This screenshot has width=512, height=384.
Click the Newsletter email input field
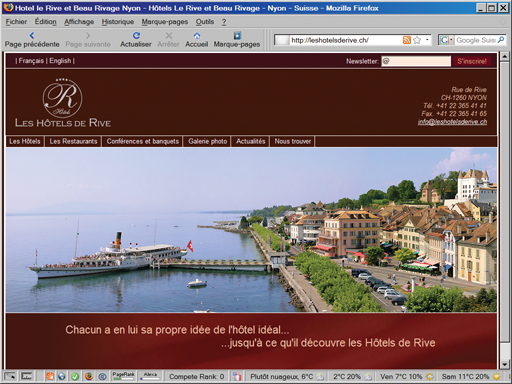click(x=416, y=61)
